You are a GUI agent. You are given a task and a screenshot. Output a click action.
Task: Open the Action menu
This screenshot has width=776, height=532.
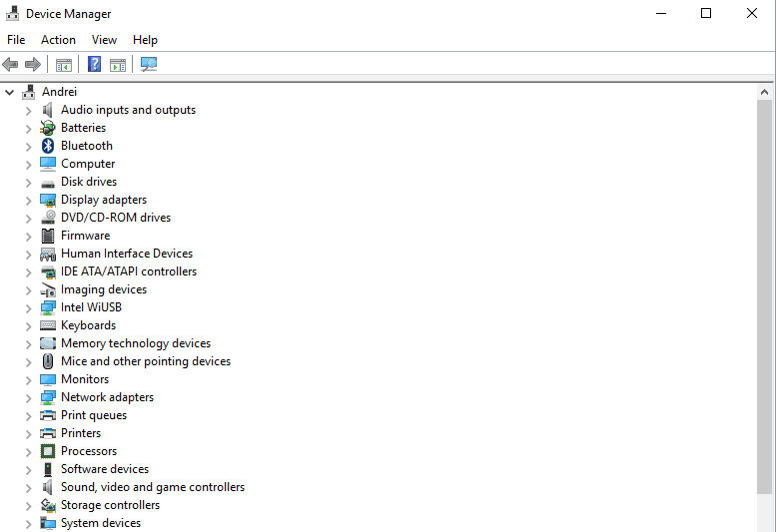point(58,40)
